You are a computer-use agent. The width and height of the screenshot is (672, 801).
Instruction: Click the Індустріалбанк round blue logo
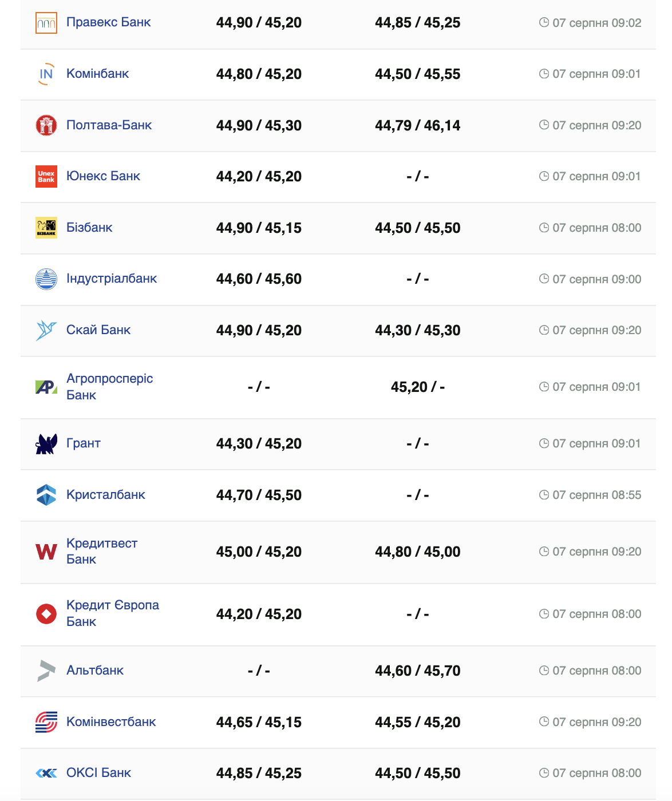pos(46,279)
